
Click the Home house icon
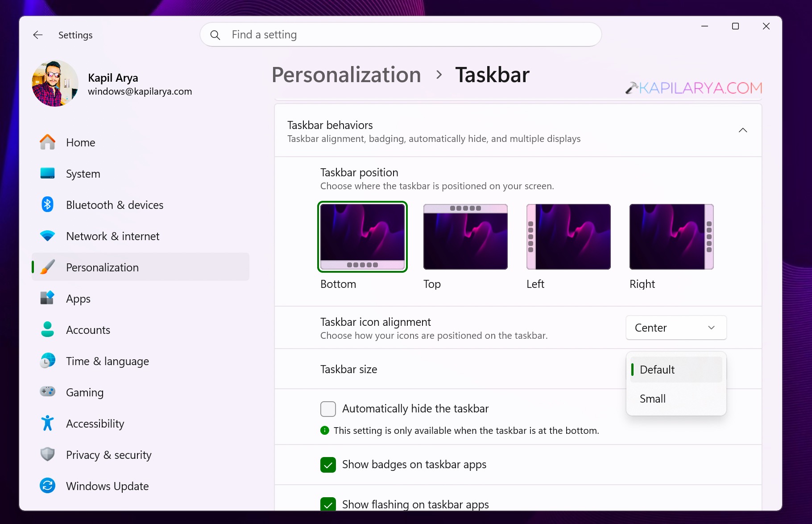click(47, 142)
